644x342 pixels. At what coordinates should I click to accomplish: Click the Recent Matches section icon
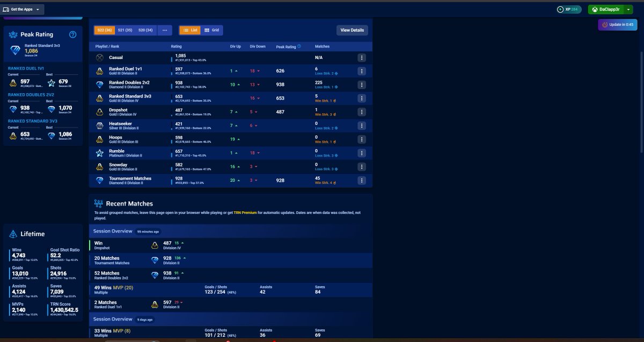(98, 203)
